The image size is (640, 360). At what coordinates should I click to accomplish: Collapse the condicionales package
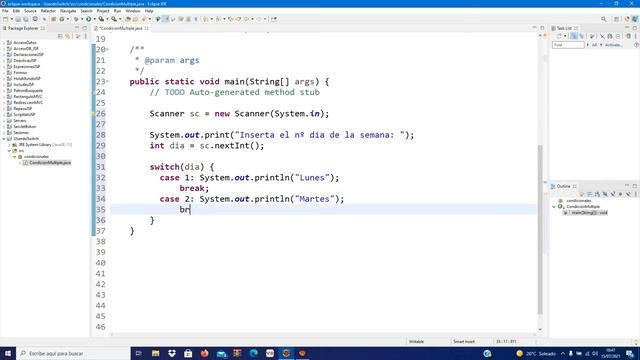(15, 157)
